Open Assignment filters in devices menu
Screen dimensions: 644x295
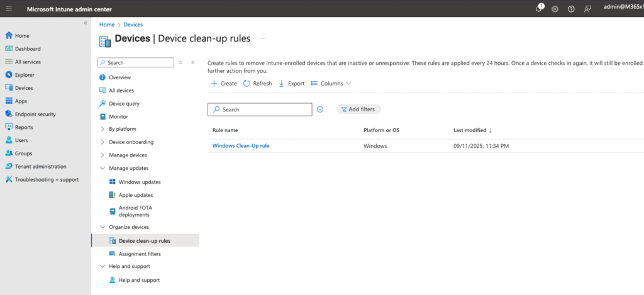tap(140, 254)
